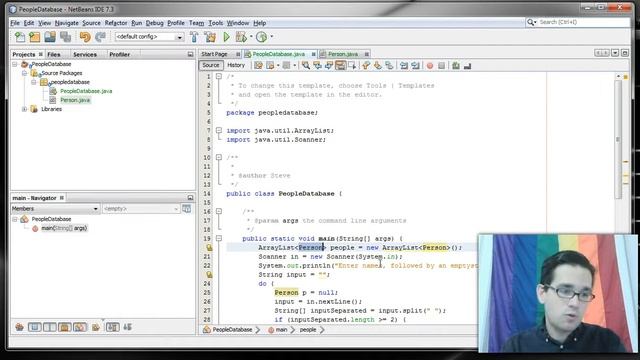Expand the Libraries tree node

[24, 109]
